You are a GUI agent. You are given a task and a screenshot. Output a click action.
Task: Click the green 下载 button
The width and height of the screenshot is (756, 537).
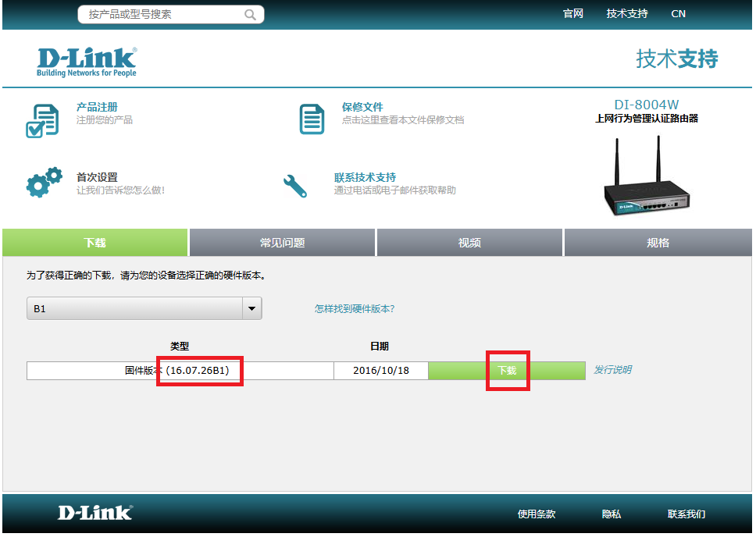pos(507,371)
